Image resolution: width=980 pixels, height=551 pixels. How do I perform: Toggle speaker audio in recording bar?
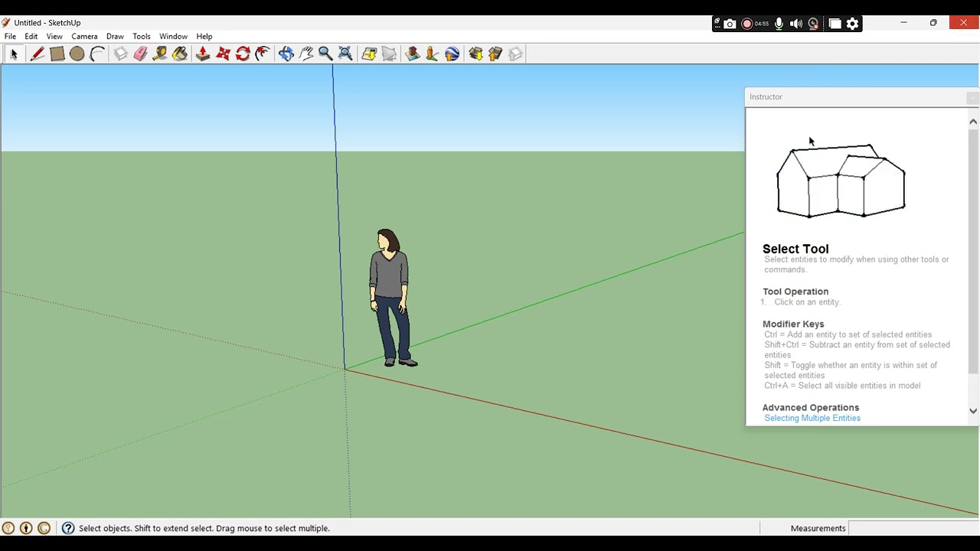click(796, 24)
